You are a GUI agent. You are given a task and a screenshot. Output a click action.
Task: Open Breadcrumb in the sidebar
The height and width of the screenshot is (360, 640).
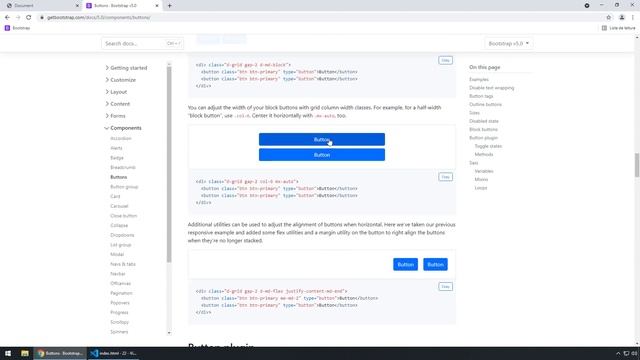point(123,167)
